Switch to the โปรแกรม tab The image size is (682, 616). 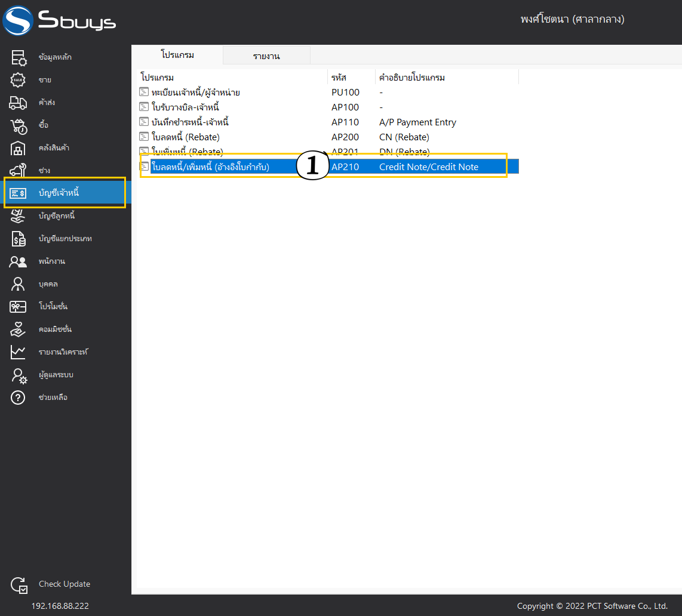pos(177,55)
